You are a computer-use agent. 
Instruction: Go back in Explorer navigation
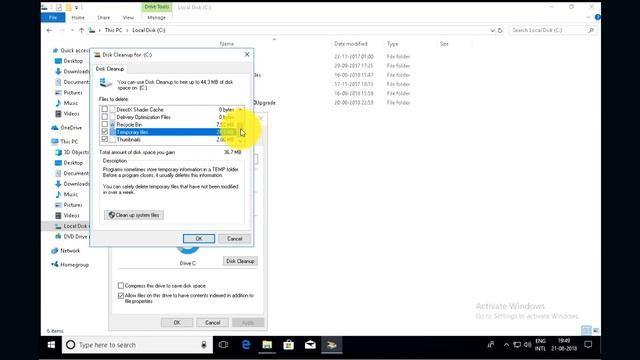(x=49, y=30)
